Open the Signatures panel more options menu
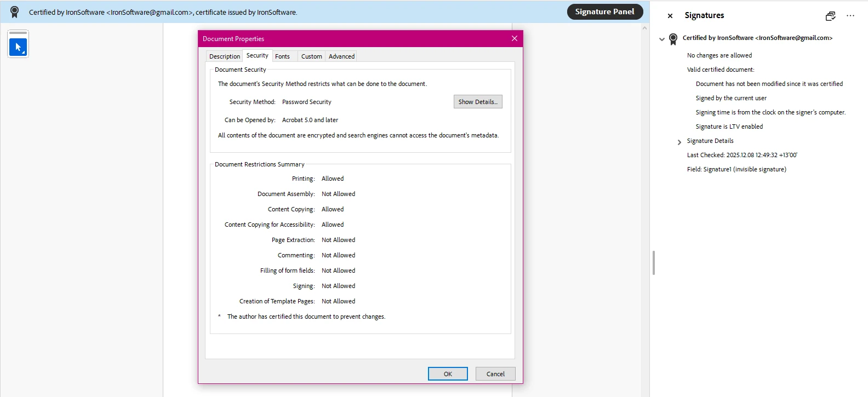 [x=850, y=16]
